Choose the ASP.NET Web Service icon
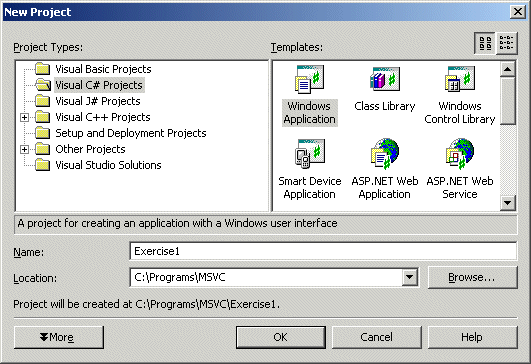Viewport: 531px width, 364px height. 460,153
